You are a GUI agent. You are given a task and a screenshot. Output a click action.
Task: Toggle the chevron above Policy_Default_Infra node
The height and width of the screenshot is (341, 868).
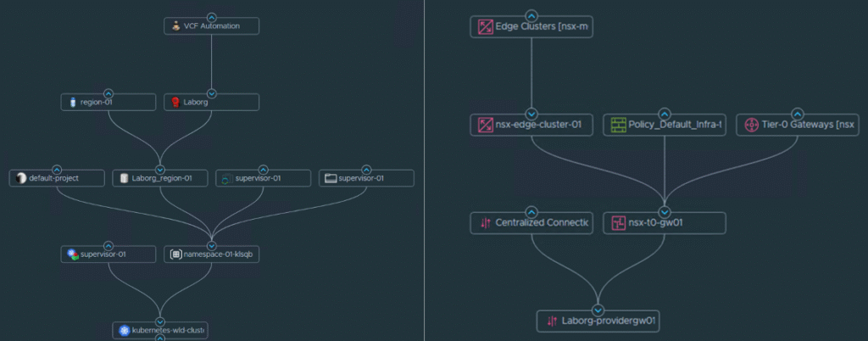665,113
